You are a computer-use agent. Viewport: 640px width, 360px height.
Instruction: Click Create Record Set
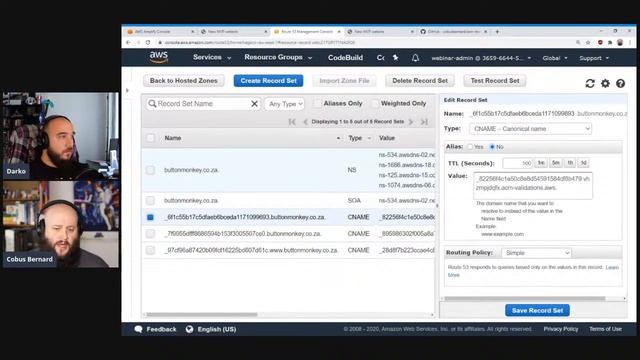(x=268, y=81)
